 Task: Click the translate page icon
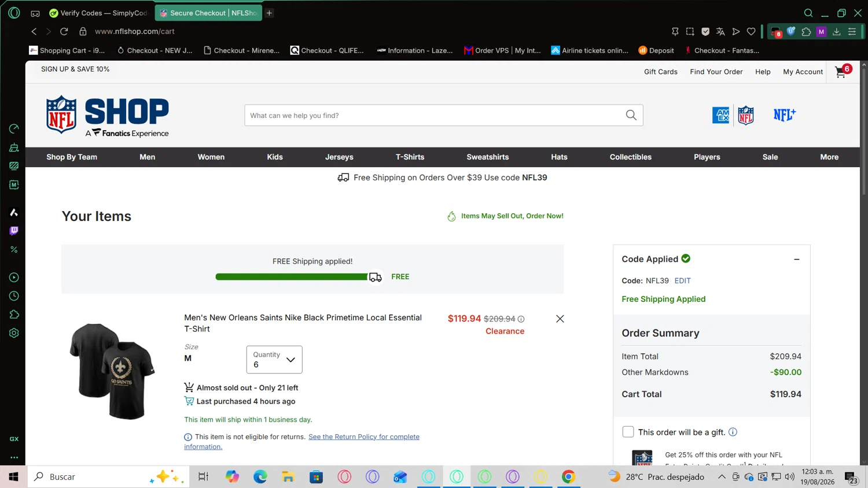(x=720, y=32)
